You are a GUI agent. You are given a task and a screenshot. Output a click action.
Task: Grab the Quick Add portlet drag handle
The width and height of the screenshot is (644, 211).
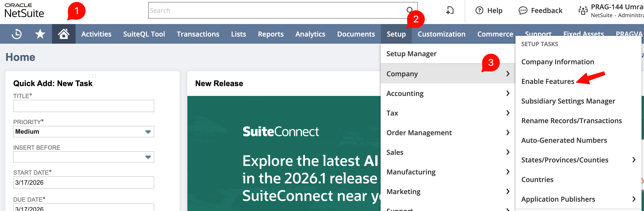click(92, 76)
